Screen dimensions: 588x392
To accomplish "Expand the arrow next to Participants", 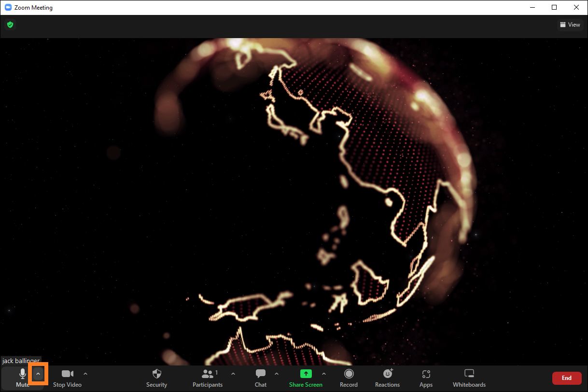I will click(x=233, y=374).
